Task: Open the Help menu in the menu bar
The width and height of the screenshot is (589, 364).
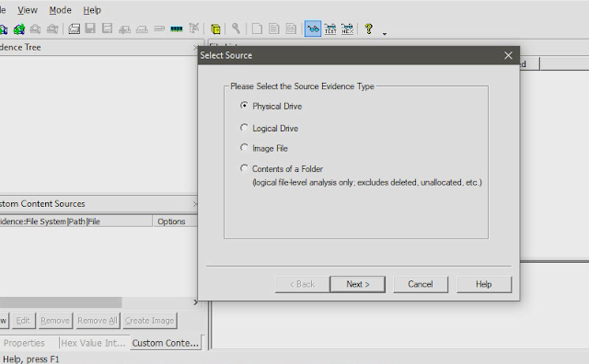Action: (x=92, y=10)
